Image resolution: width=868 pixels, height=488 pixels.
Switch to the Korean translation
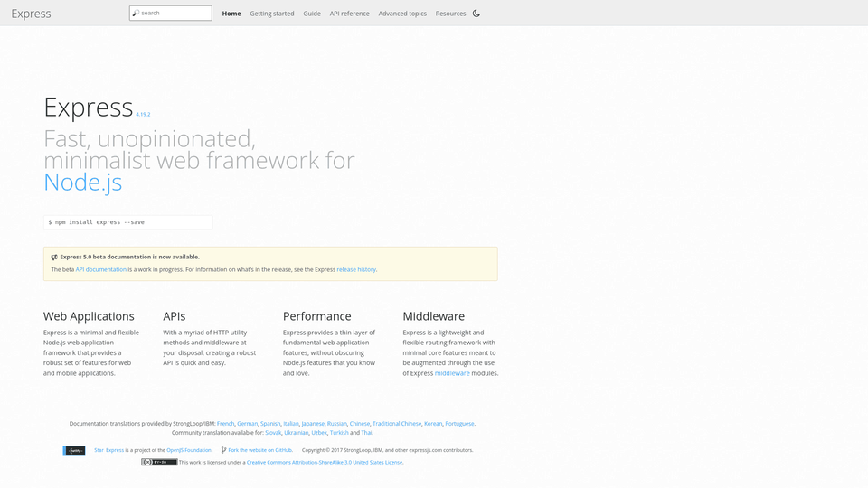coord(433,424)
